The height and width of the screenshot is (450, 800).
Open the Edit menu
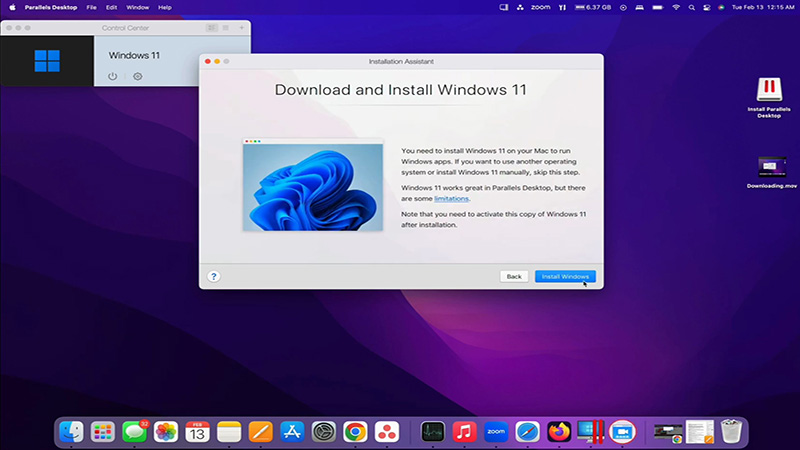coord(111,7)
